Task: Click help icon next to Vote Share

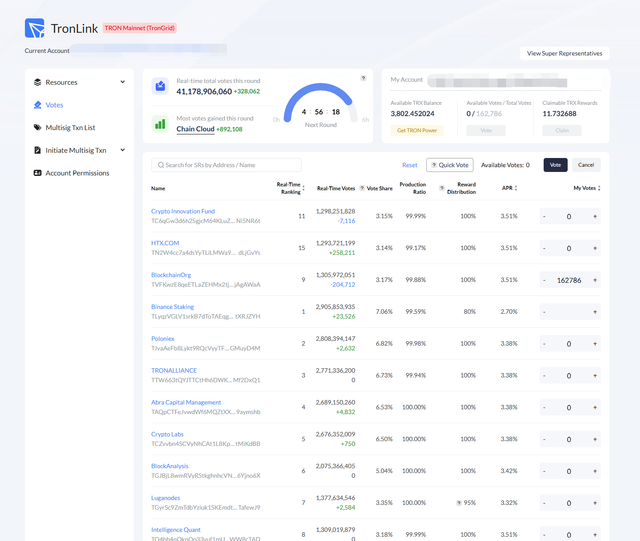Action: coord(362,188)
